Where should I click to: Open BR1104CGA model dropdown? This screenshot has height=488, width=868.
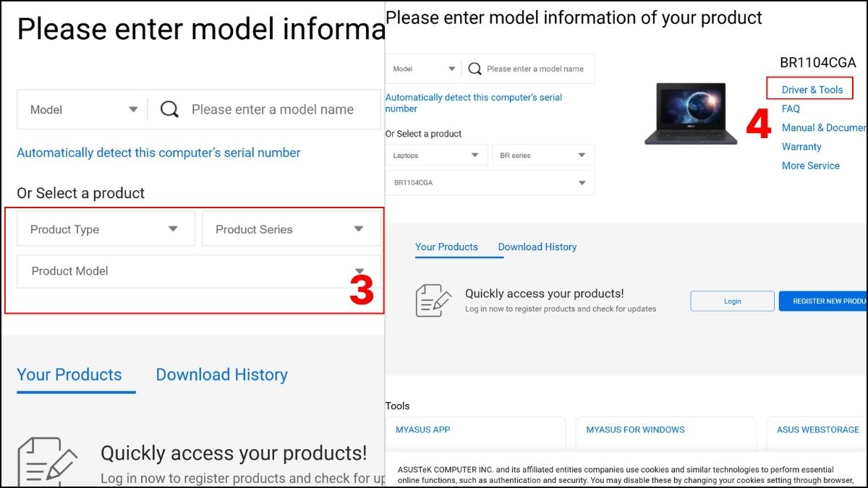point(490,183)
